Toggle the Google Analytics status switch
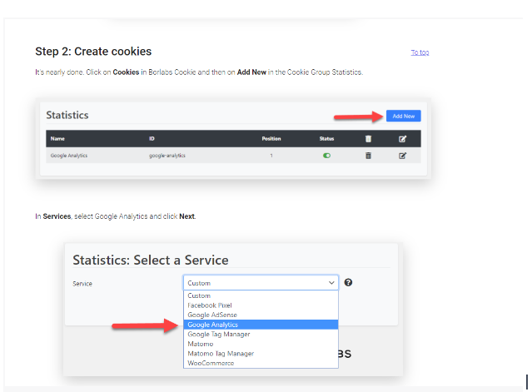 point(326,156)
